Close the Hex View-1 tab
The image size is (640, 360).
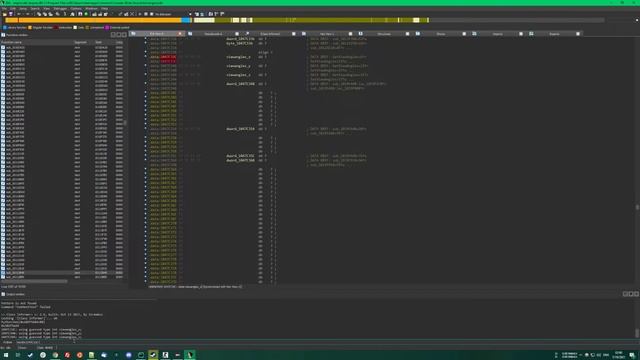(x=350, y=34)
